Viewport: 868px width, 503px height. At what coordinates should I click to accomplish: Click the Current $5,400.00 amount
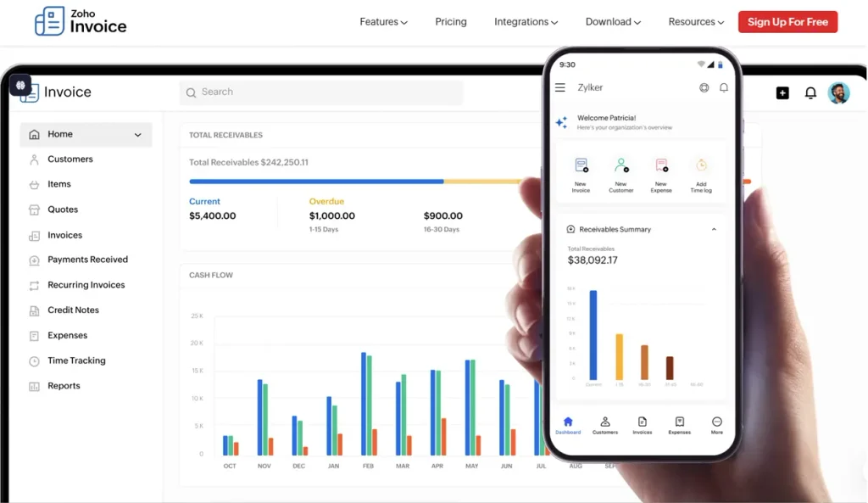[x=213, y=215]
